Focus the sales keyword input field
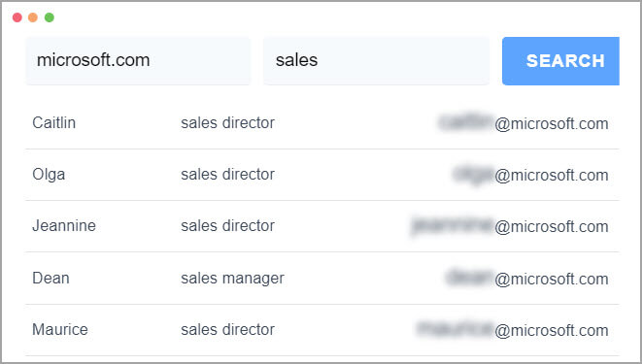 [376, 61]
